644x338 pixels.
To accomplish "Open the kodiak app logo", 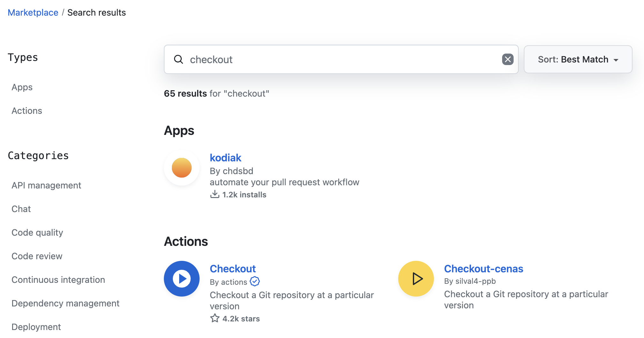I will (x=182, y=168).
